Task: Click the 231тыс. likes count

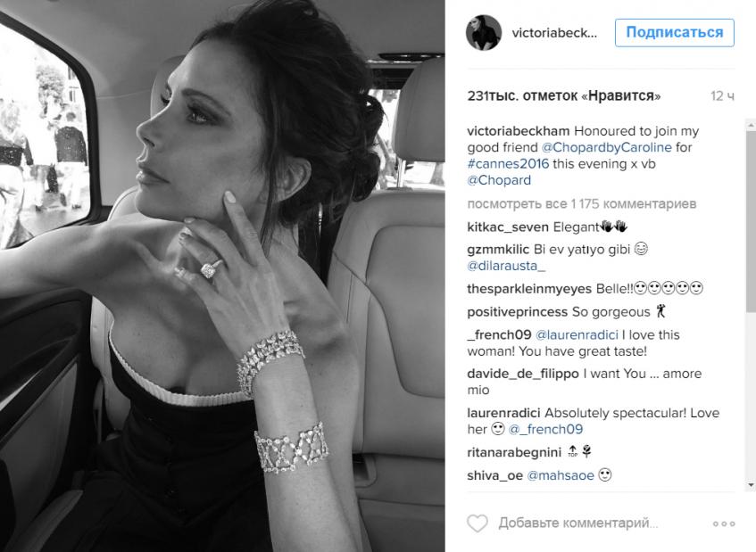Action: (563, 95)
